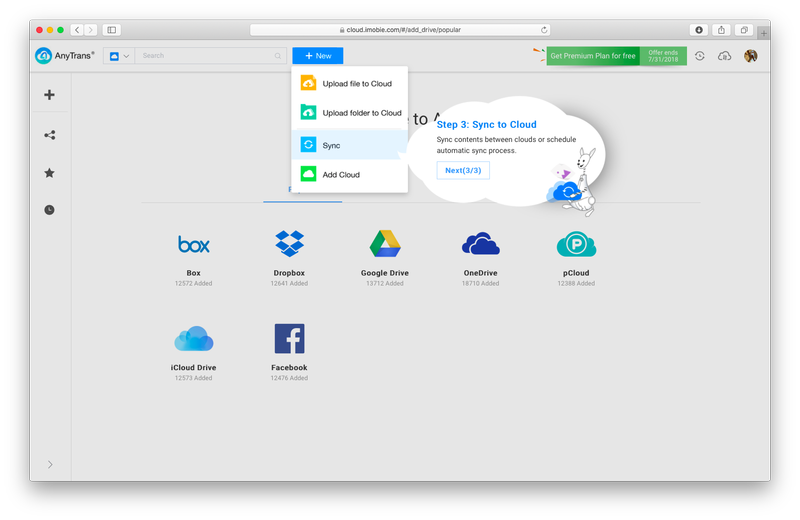Screen dimensions: 800x520
Task: Click the Upload folder teal icon
Action: 308,112
